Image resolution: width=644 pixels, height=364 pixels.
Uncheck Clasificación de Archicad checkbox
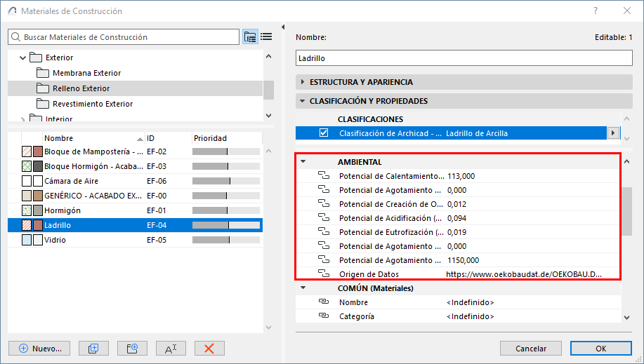(x=324, y=133)
